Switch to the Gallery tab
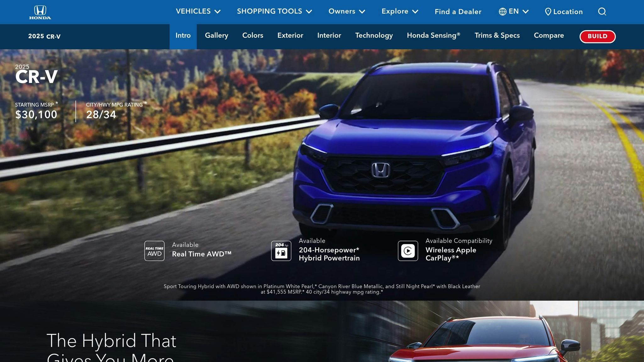Viewport: 644px width, 362px height. [x=216, y=36]
